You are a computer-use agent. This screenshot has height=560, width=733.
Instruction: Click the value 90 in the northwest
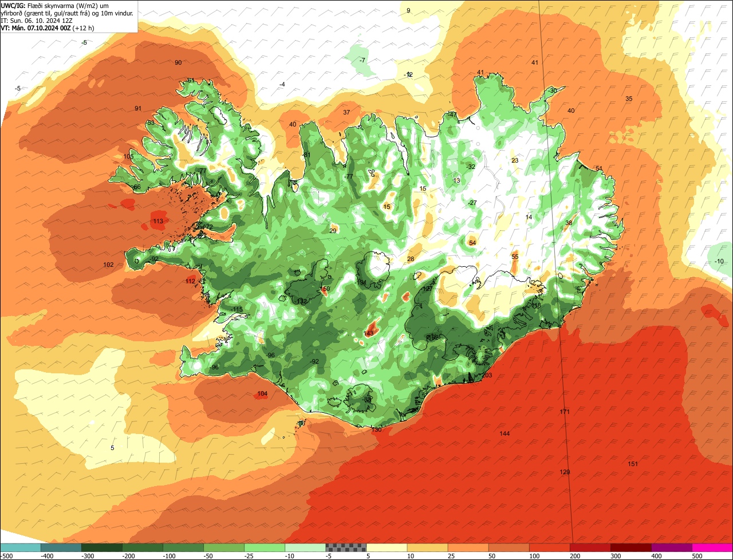(178, 62)
